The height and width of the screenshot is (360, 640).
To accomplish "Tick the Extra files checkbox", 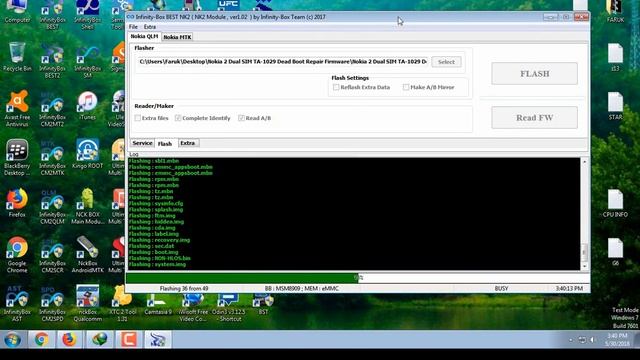I will point(138,118).
